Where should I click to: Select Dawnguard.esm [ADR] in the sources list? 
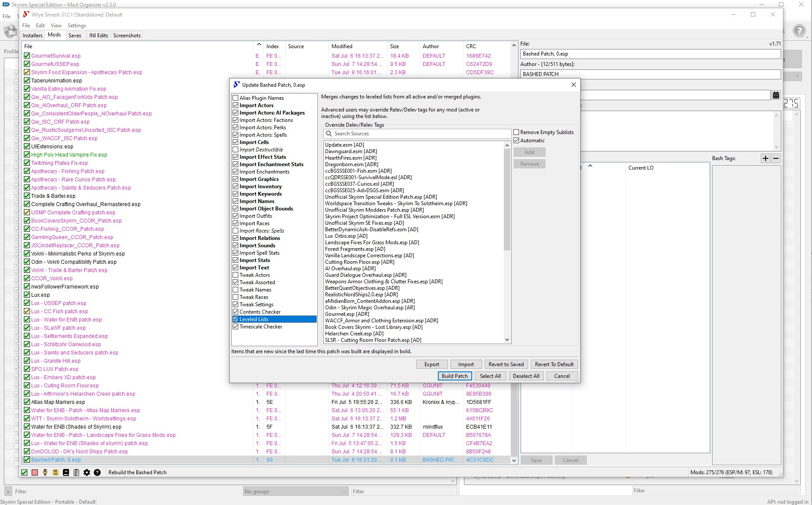pos(351,151)
